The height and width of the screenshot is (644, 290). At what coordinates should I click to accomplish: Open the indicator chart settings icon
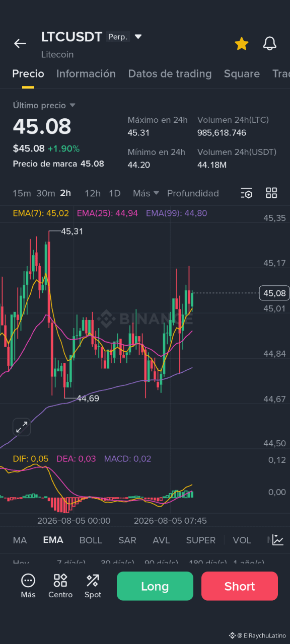(278, 540)
